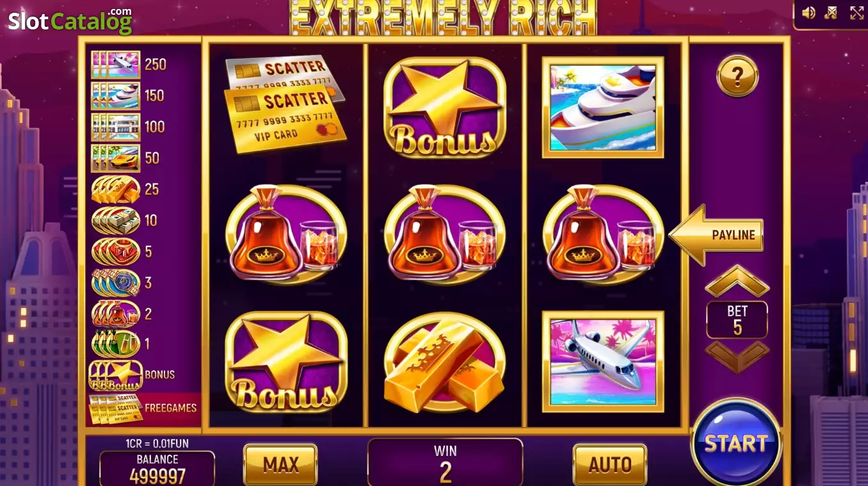This screenshot has width=868, height=486.
Task: Click the Bonus star symbol on the middle reel
Action: [444, 107]
